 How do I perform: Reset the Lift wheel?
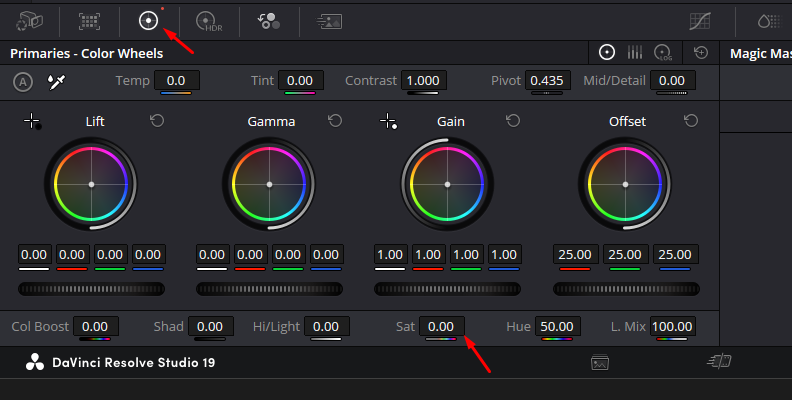(x=157, y=121)
